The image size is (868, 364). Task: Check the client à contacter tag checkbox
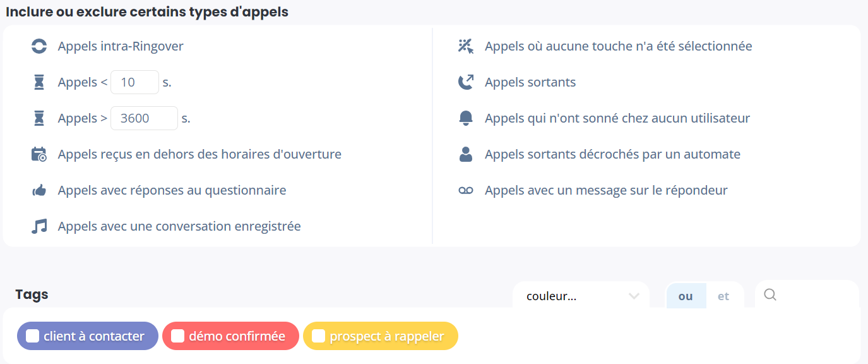[x=32, y=336]
